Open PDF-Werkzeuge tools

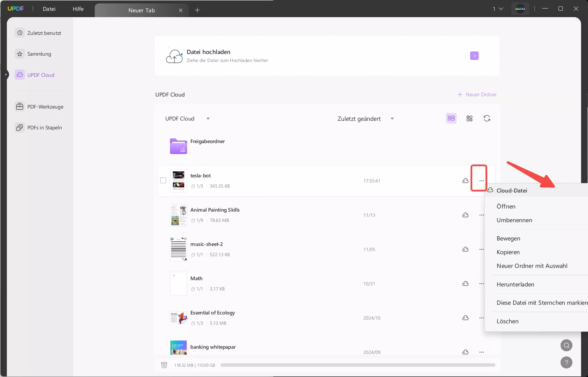tap(39, 107)
